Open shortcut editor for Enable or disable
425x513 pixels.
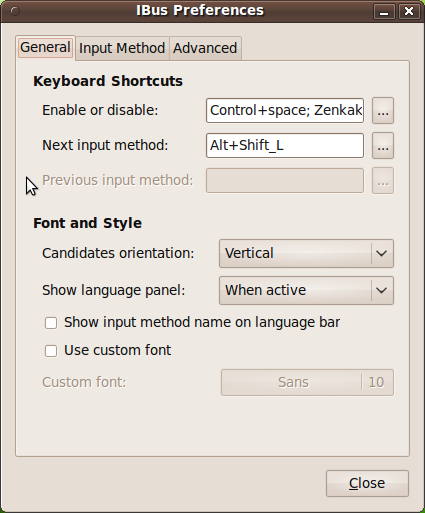pos(383,111)
